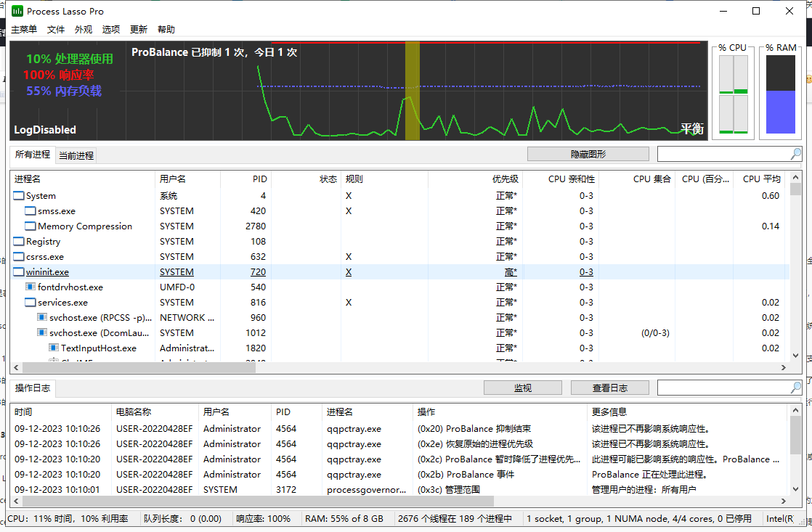Click the svchost.exe (RPCSS) process icon
The image size is (812, 532).
click(42, 318)
